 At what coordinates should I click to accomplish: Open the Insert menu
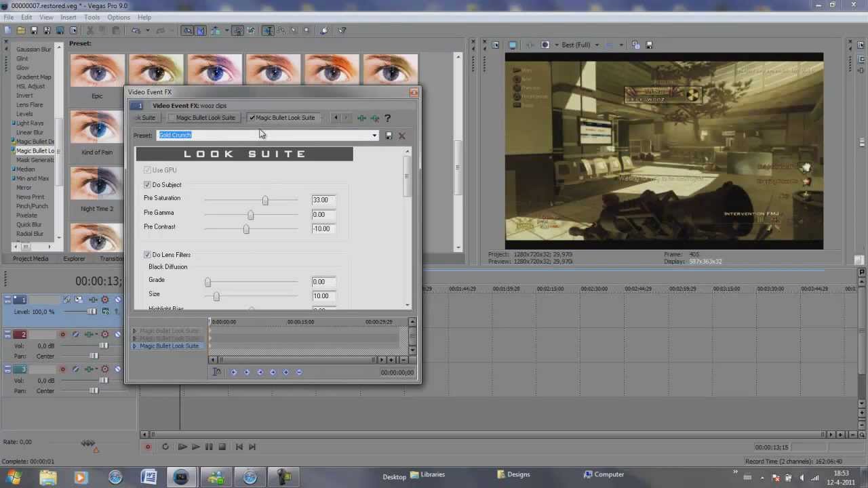coord(68,18)
